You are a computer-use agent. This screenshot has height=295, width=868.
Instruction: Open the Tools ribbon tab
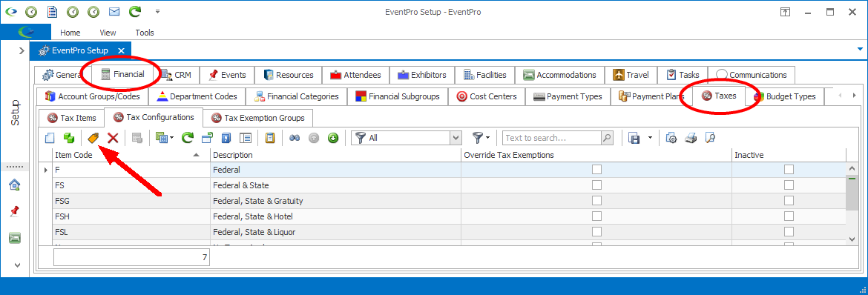coord(145,33)
